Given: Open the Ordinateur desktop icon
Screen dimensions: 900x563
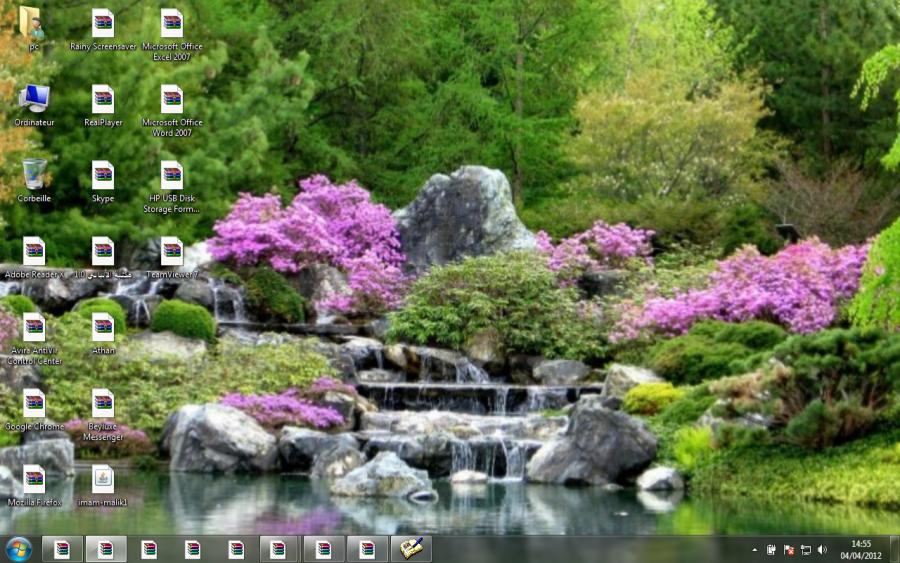Looking at the screenshot, I should tap(34, 99).
